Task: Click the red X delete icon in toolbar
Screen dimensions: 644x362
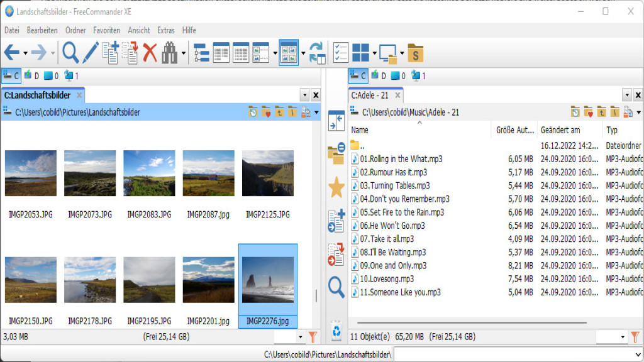Action: [x=150, y=53]
